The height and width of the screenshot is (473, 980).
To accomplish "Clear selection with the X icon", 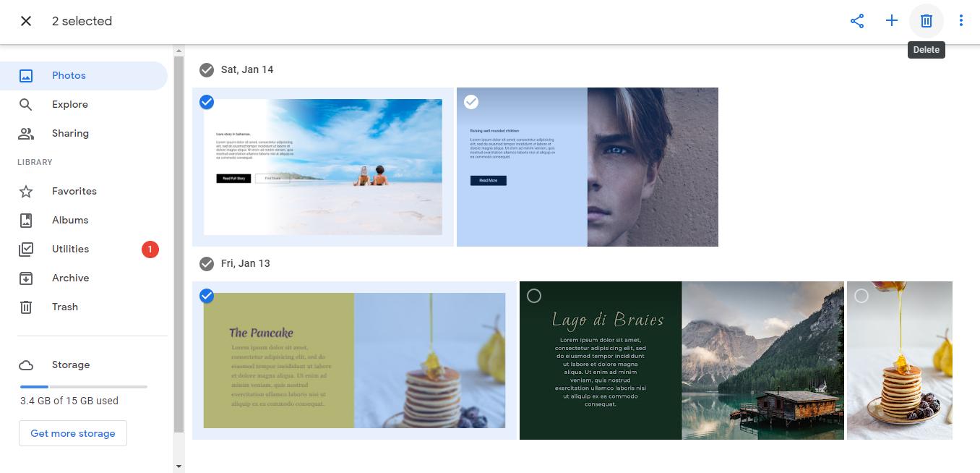I will [x=26, y=21].
